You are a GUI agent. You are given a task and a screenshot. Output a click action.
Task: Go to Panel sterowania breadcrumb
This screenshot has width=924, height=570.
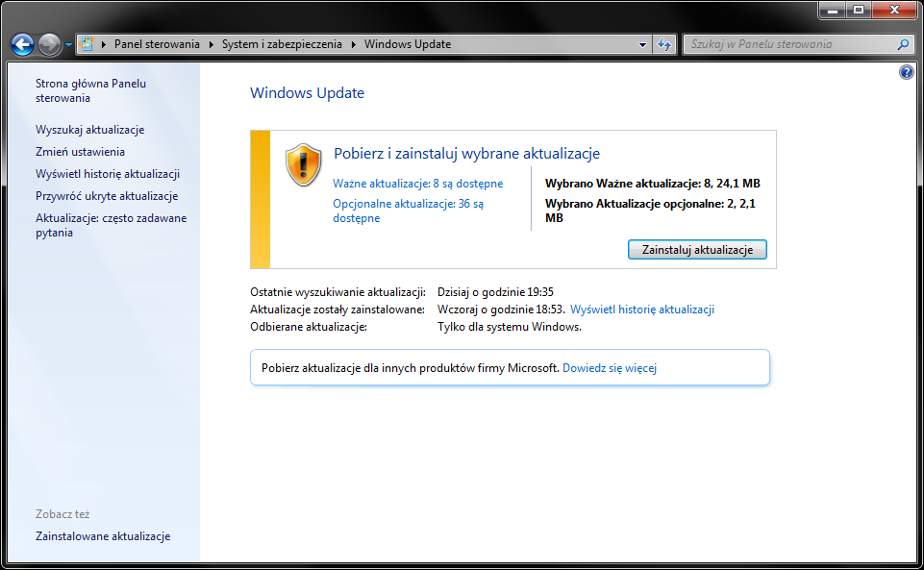click(157, 44)
